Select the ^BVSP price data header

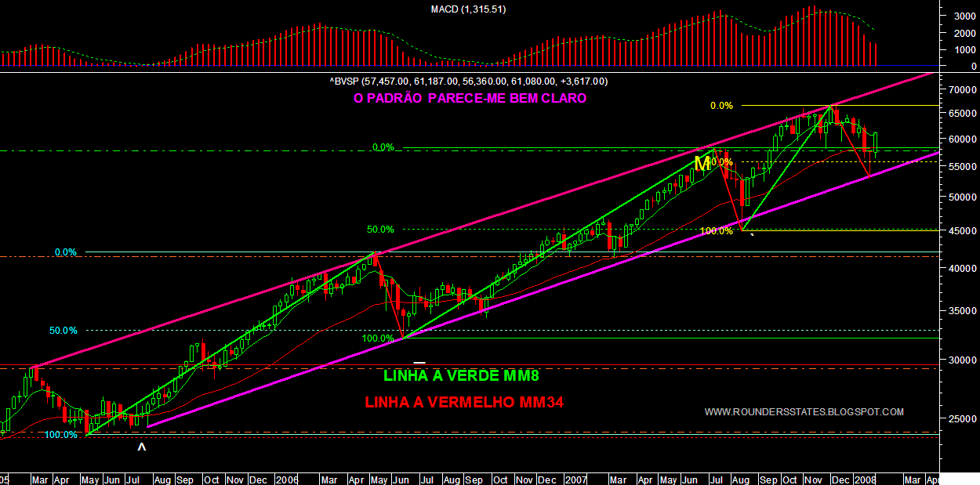click(469, 81)
